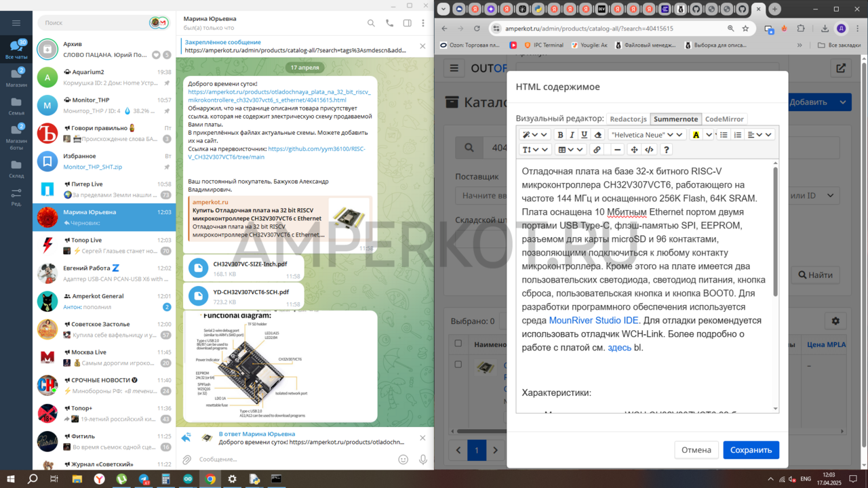Toggle fullscreen mode in Summernote editor

[634, 150]
